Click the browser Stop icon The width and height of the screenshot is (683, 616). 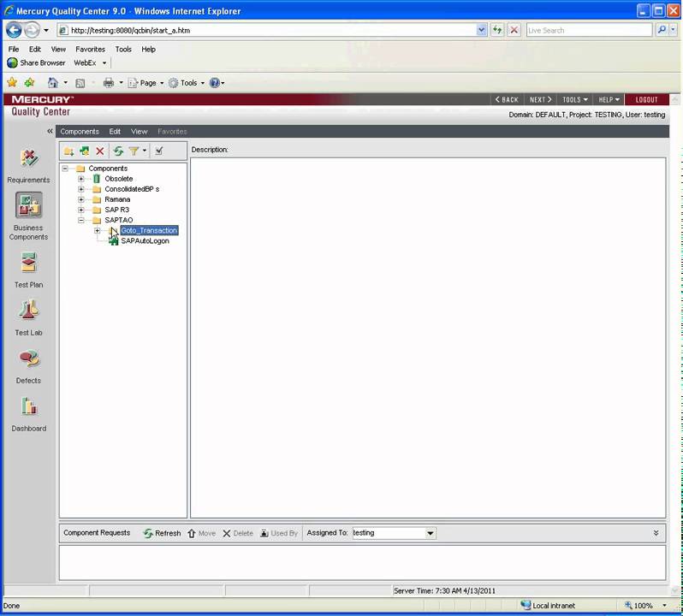pos(514,30)
